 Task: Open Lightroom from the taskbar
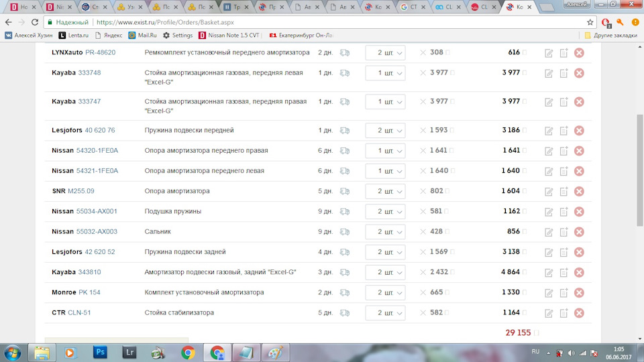[129, 353]
